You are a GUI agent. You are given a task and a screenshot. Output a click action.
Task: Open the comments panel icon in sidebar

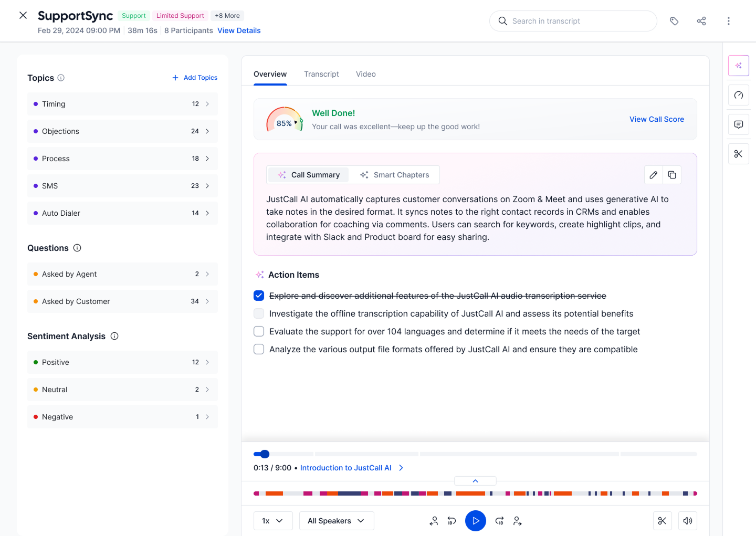coord(738,124)
